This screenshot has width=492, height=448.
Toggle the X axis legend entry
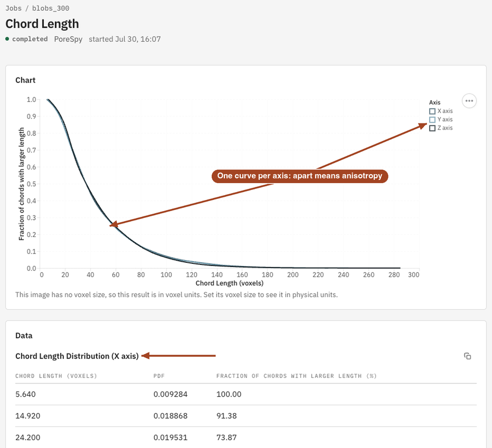coord(441,111)
